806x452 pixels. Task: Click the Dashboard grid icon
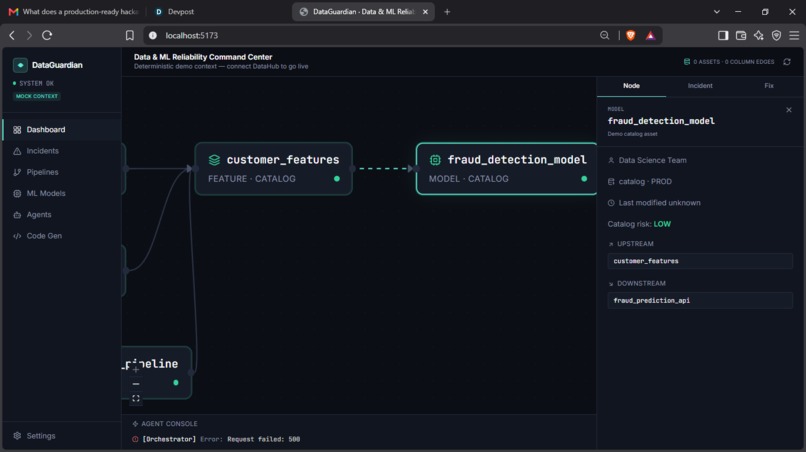[17, 130]
